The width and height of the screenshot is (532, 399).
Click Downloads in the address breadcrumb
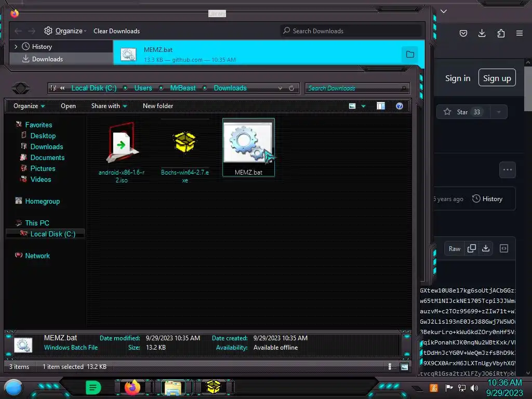(230, 88)
